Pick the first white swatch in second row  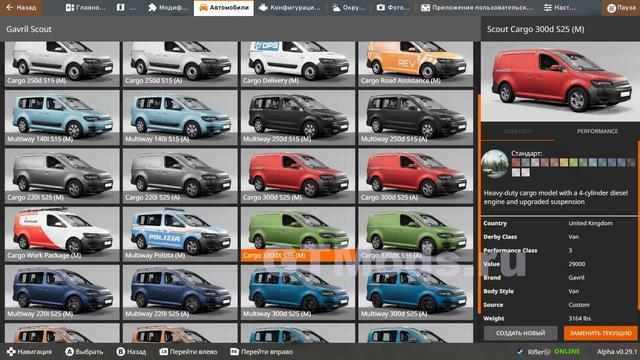[516, 173]
